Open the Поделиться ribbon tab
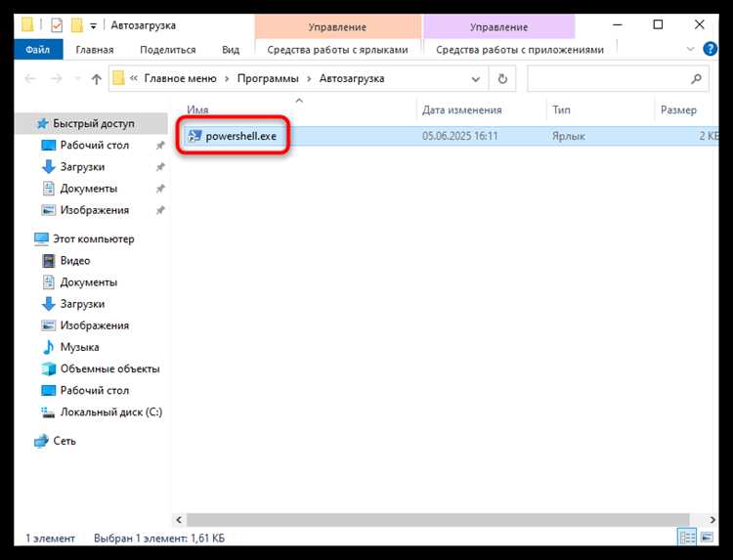The width and height of the screenshot is (733, 560). point(167,50)
